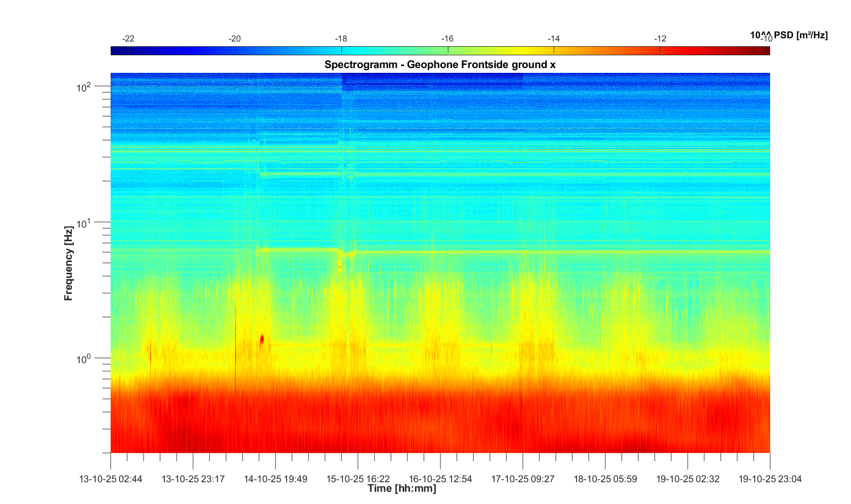
Task: Click the 10² frequency tick label
Action: pyautogui.click(x=84, y=87)
